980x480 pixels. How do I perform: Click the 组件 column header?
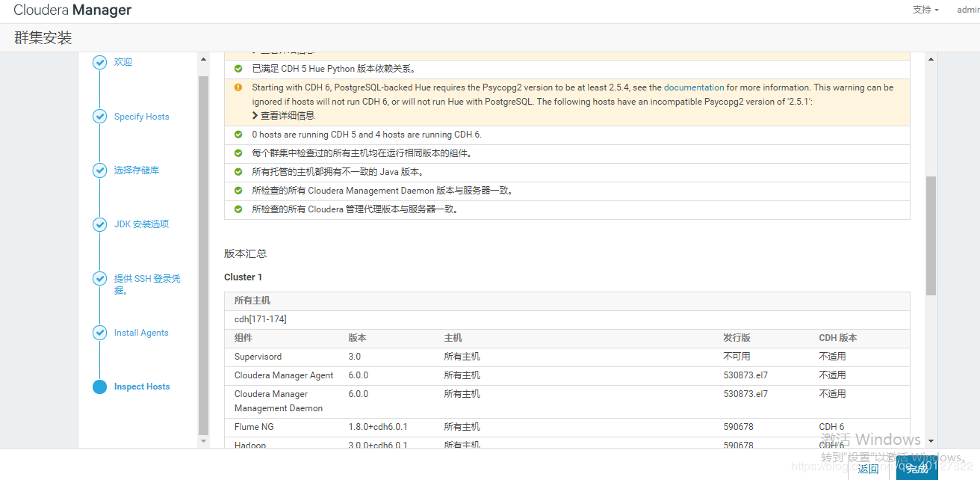point(244,338)
